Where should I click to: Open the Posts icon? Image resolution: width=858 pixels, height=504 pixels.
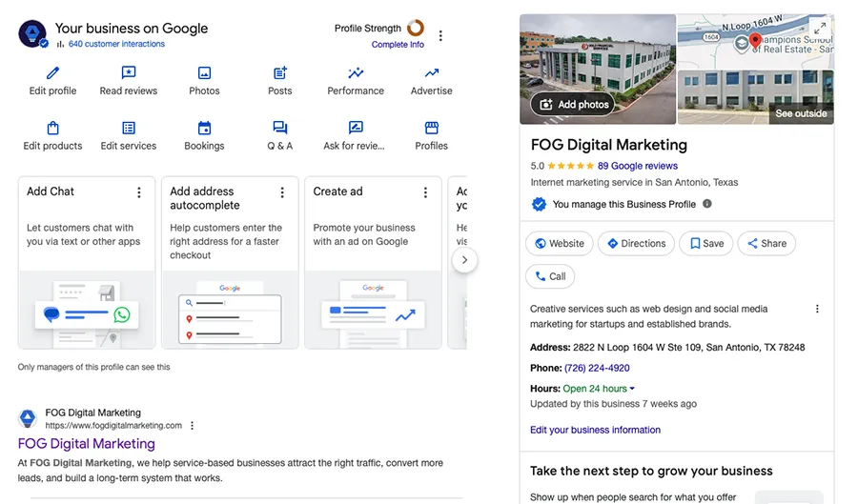[x=280, y=73]
